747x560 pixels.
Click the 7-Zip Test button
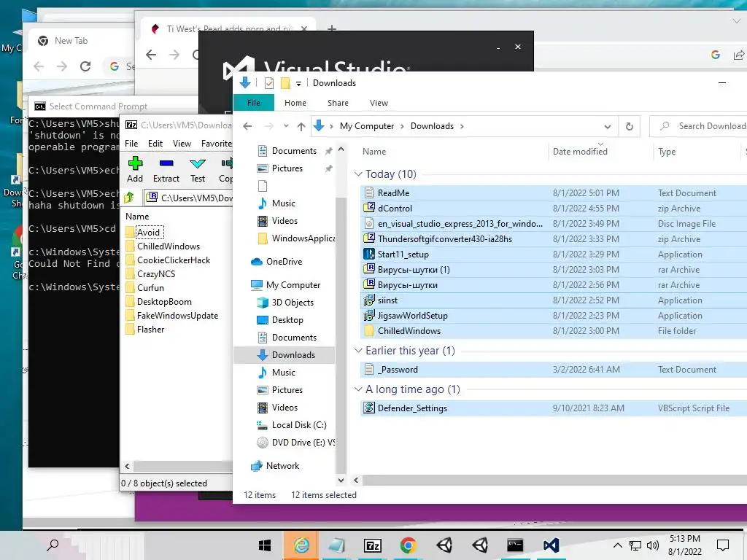pos(198,169)
